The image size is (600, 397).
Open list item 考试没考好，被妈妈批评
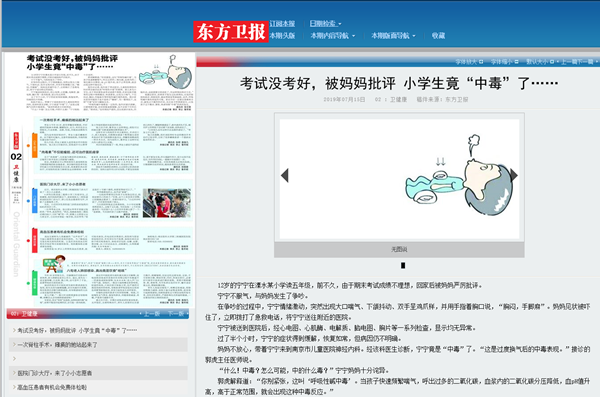77,330
